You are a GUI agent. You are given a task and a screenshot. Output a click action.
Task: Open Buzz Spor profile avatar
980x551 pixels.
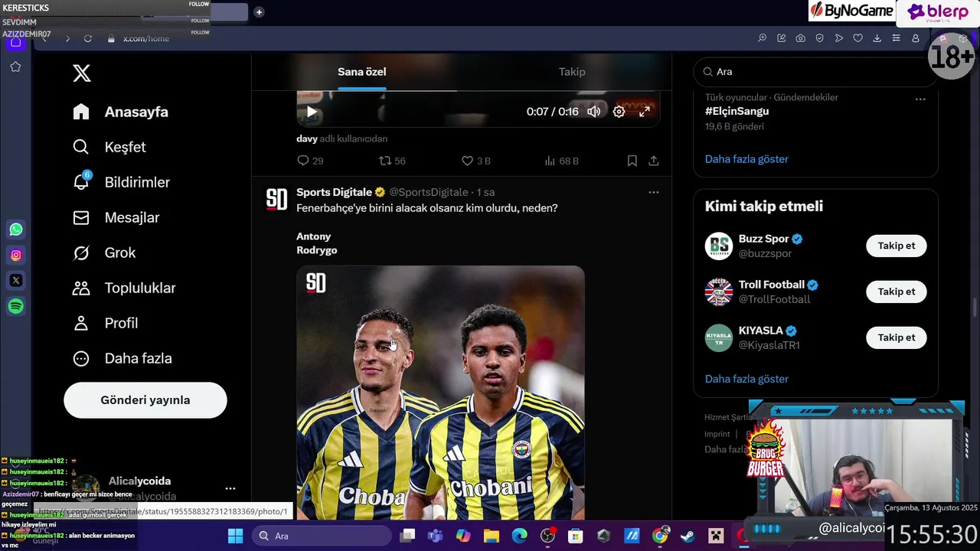coord(719,246)
